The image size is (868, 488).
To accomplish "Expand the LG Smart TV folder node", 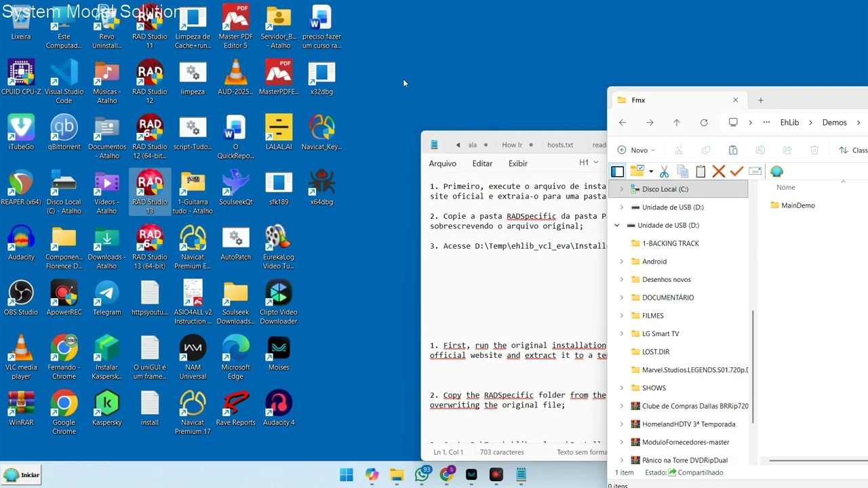I will (x=621, y=333).
